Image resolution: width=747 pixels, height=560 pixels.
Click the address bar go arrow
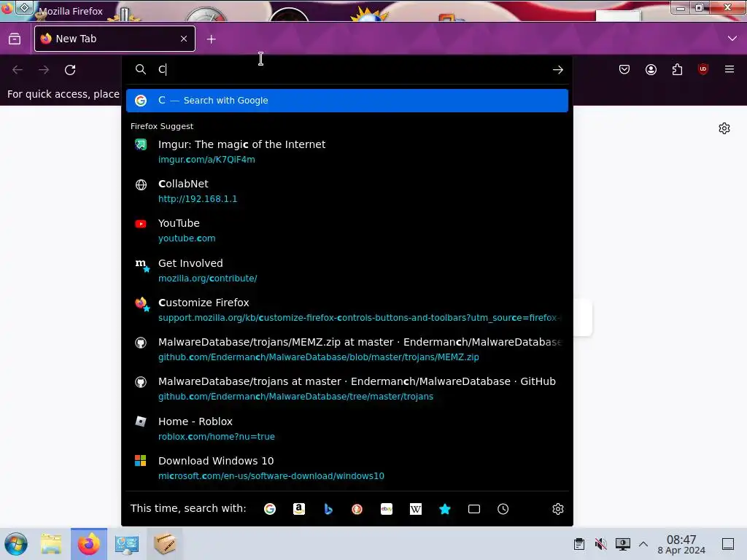tap(558, 70)
